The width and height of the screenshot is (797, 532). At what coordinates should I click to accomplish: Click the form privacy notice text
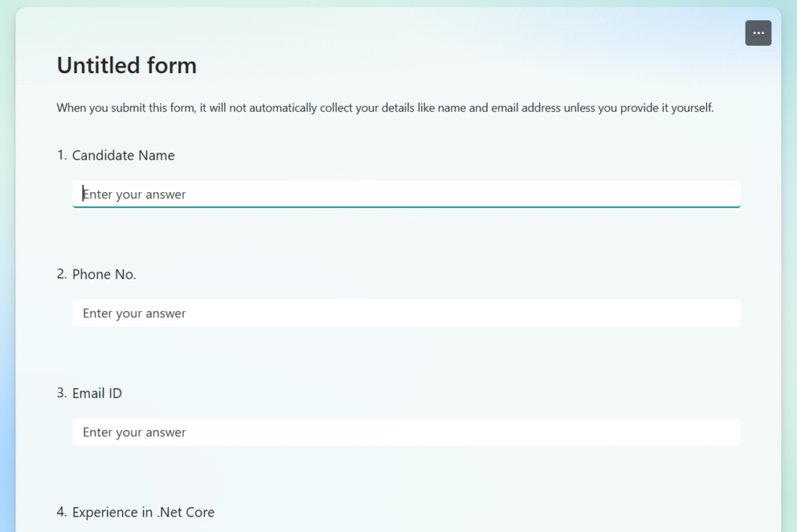coord(385,107)
